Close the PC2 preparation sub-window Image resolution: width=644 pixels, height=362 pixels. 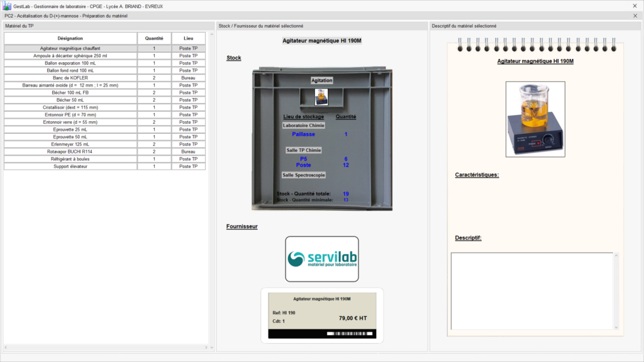pos(635,16)
